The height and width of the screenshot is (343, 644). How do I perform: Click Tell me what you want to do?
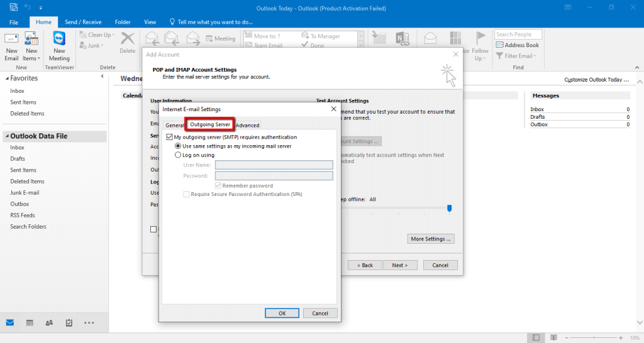[x=211, y=22]
